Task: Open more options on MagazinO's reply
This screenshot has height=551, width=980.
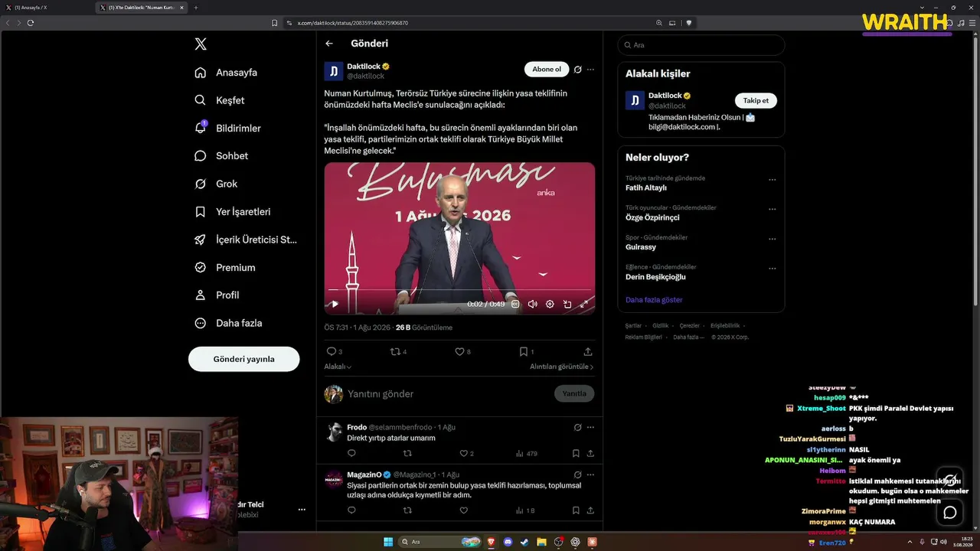Action: 590,474
